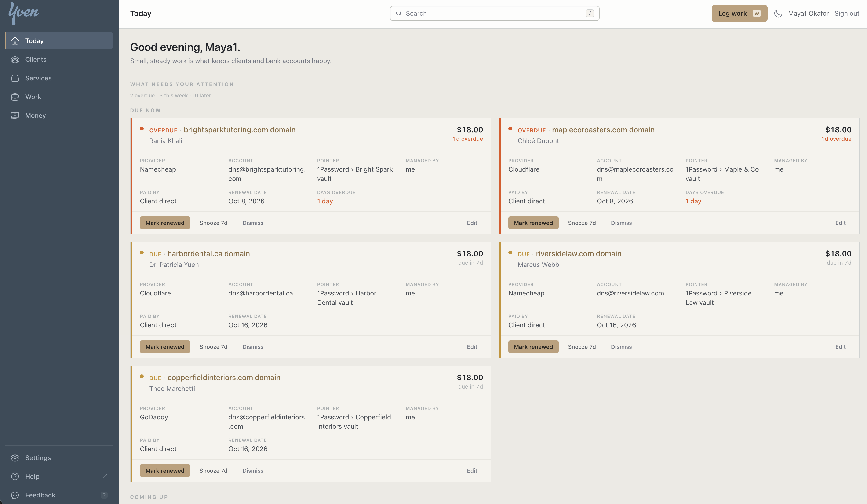Click the Feedback sidebar item
The width and height of the screenshot is (867, 504).
click(59, 495)
